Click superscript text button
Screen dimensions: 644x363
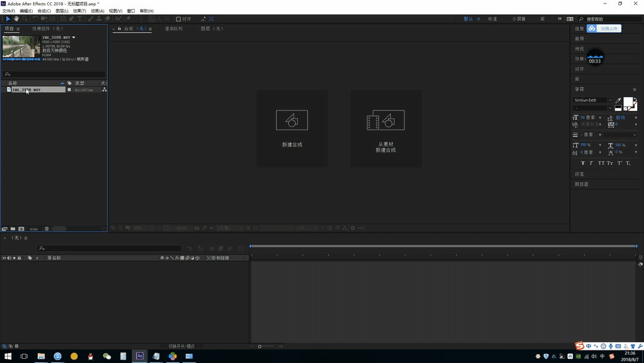point(620,163)
